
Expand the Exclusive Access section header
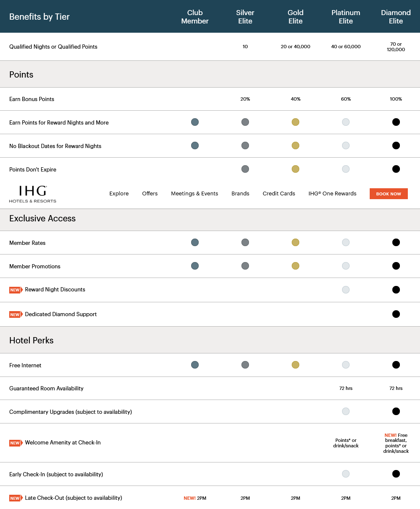[42, 218]
